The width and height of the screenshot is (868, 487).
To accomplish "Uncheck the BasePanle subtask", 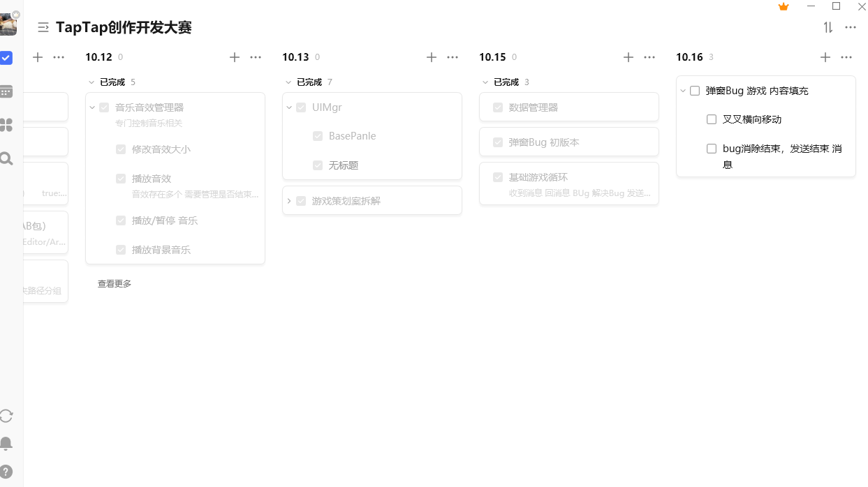I will 318,136.
